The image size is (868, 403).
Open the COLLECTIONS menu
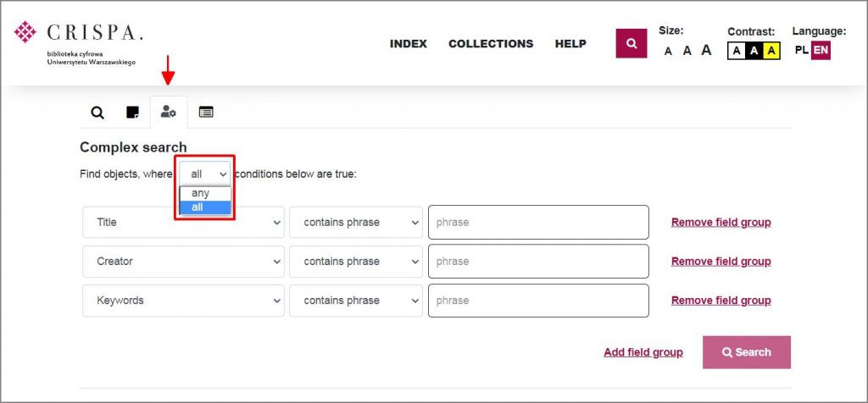tap(491, 44)
